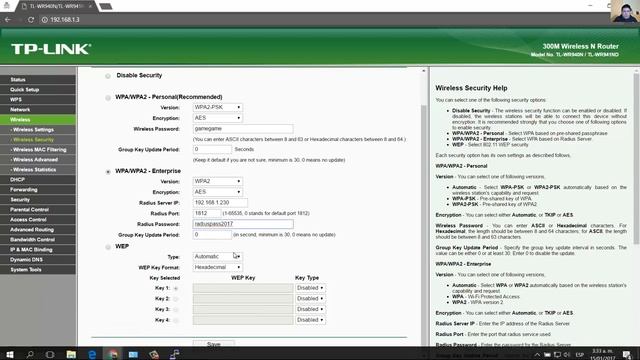Open Dynamic DNS sidebar item

(38, 260)
